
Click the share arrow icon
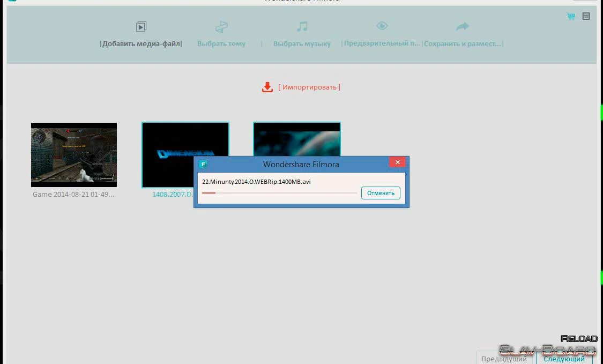pyautogui.click(x=463, y=26)
